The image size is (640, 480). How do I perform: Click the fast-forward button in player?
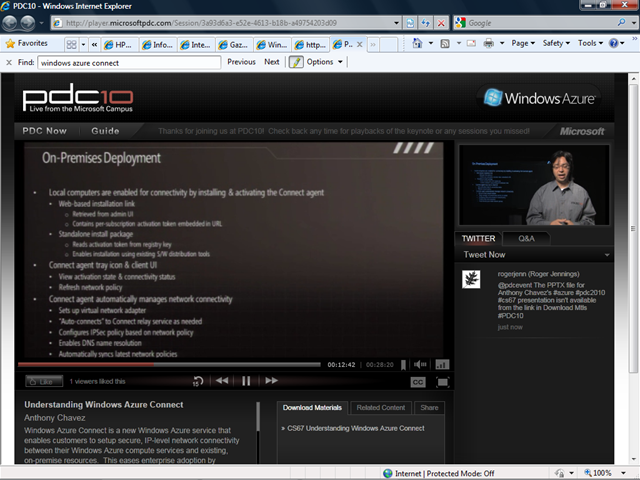pos(271,381)
